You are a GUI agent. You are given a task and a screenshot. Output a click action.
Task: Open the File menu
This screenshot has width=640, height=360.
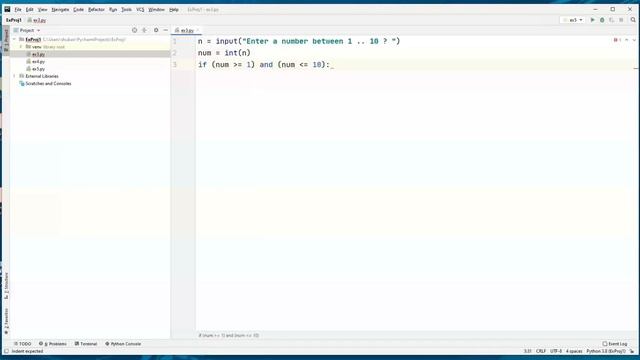coord(18,9)
